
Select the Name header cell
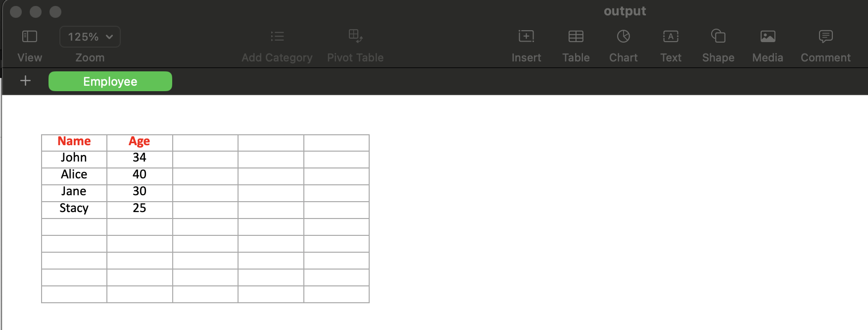74,142
